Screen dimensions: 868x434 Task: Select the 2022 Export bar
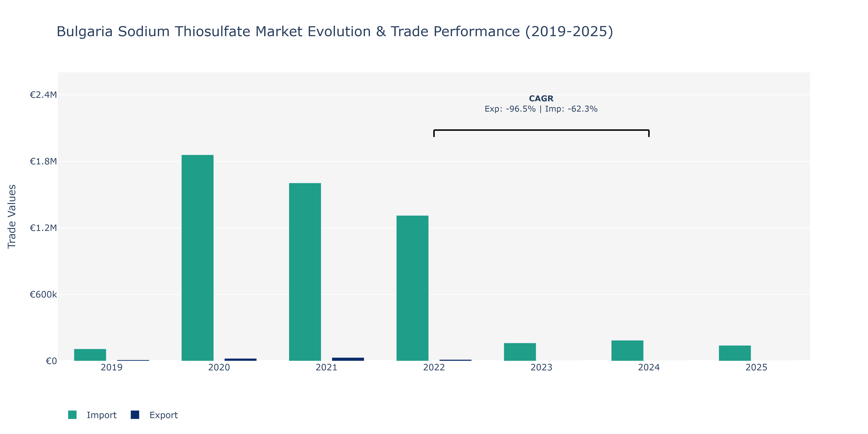[x=456, y=360]
